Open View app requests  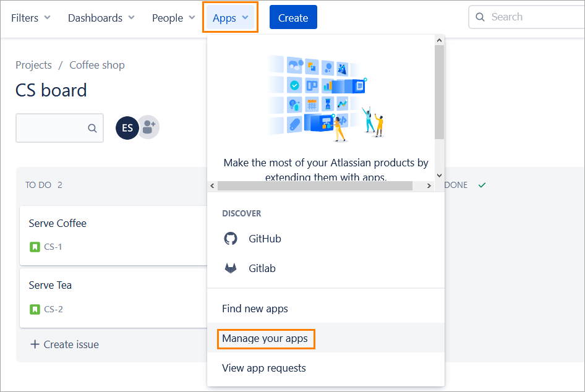pos(263,368)
